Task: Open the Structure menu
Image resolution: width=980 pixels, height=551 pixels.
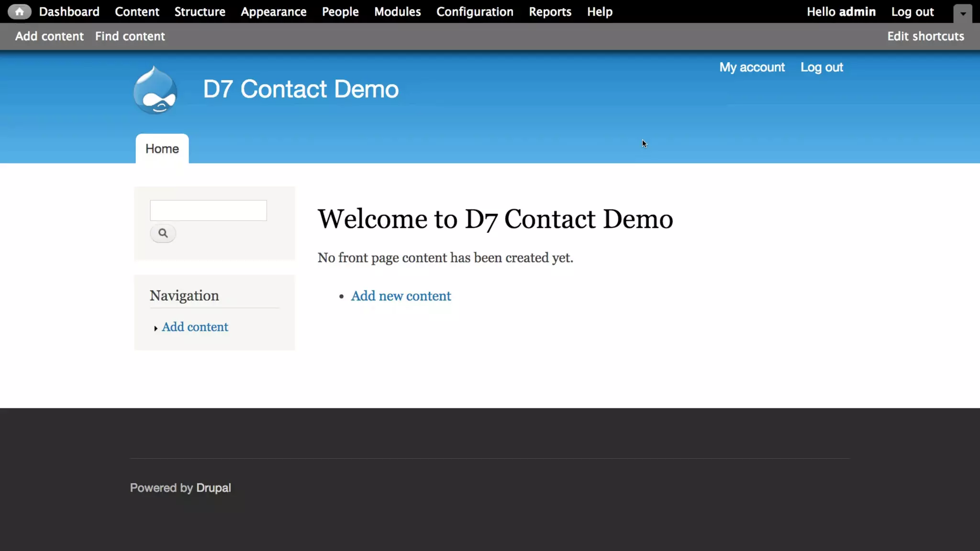Action: click(x=200, y=12)
